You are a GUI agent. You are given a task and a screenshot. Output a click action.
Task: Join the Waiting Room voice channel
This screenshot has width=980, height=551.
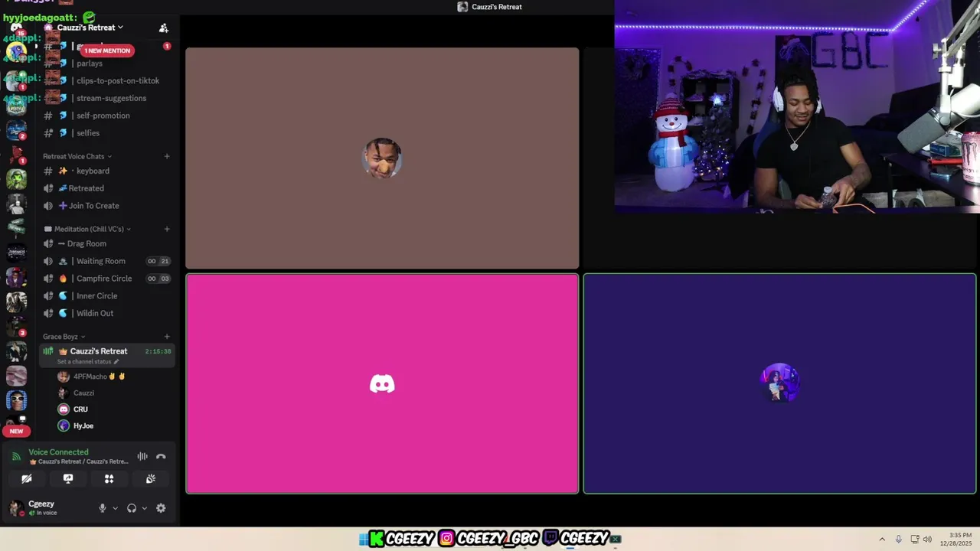pos(107,261)
